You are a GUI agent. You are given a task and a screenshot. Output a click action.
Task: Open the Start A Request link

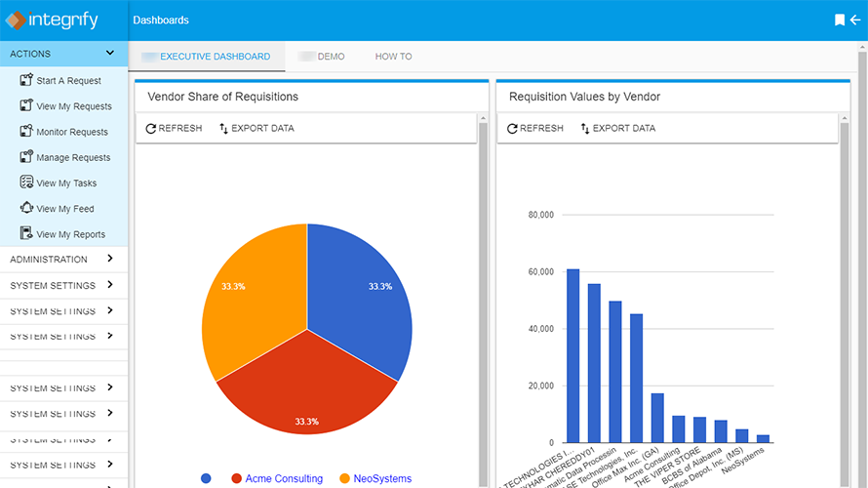point(68,81)
